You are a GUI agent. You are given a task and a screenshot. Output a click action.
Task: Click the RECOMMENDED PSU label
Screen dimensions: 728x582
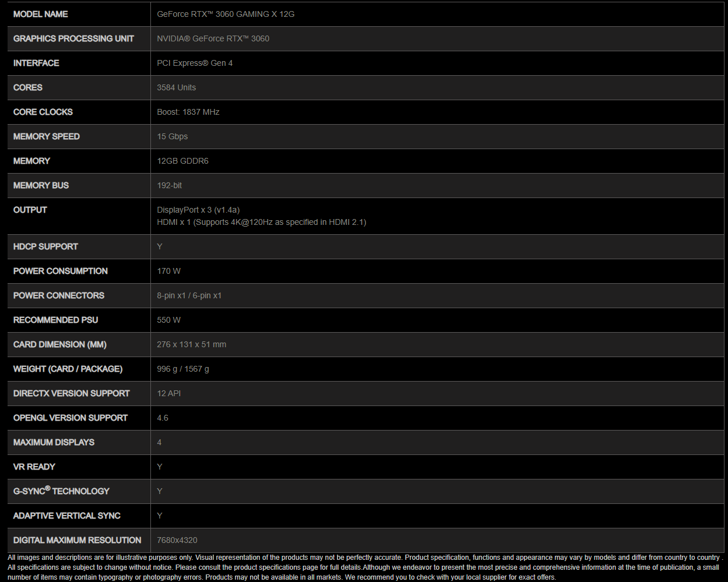point(55,320)
